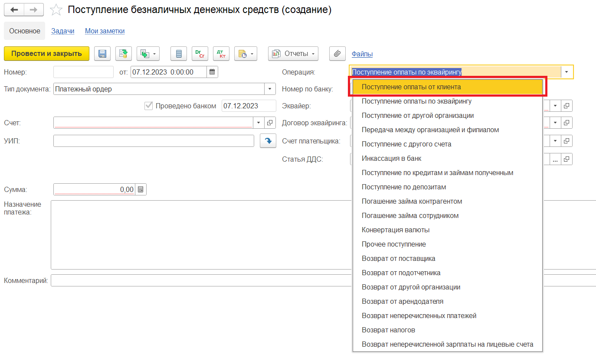
Task: Expand the Счет dropdown arrow
Action: coord(259,123)
